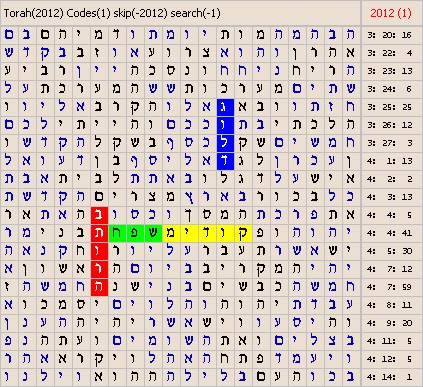The width and height of the screenshot is (423, 387).
Task: Click the red-highlighted ו cell
Action: point(99,251)
